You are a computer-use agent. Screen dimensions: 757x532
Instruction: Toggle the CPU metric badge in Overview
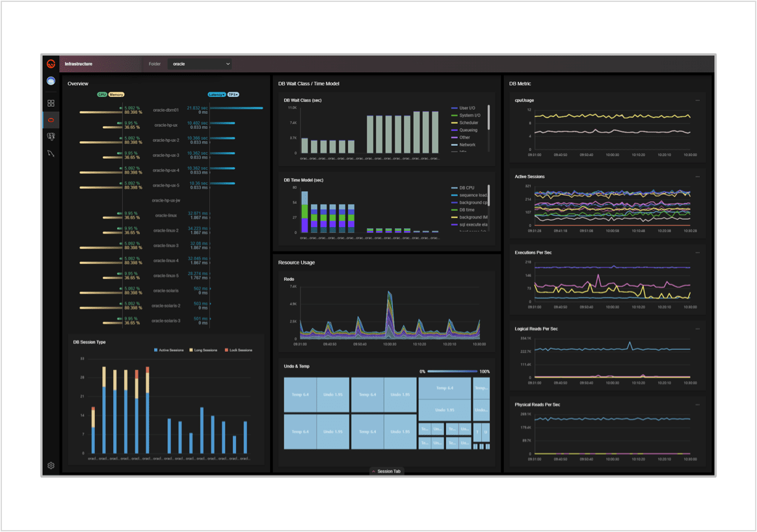(x=102, y=95)
